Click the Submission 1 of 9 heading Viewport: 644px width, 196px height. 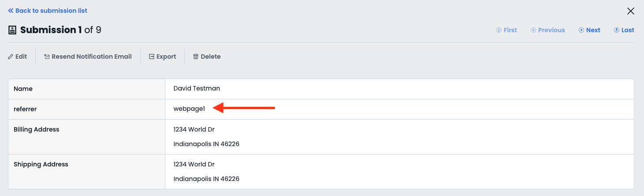click(x=61, y=30)
